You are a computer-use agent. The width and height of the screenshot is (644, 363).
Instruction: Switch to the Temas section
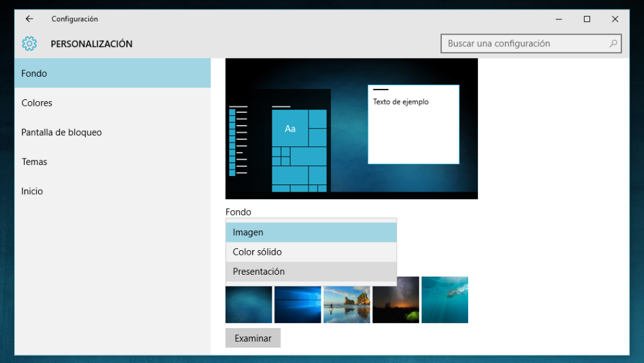(113, 162)
